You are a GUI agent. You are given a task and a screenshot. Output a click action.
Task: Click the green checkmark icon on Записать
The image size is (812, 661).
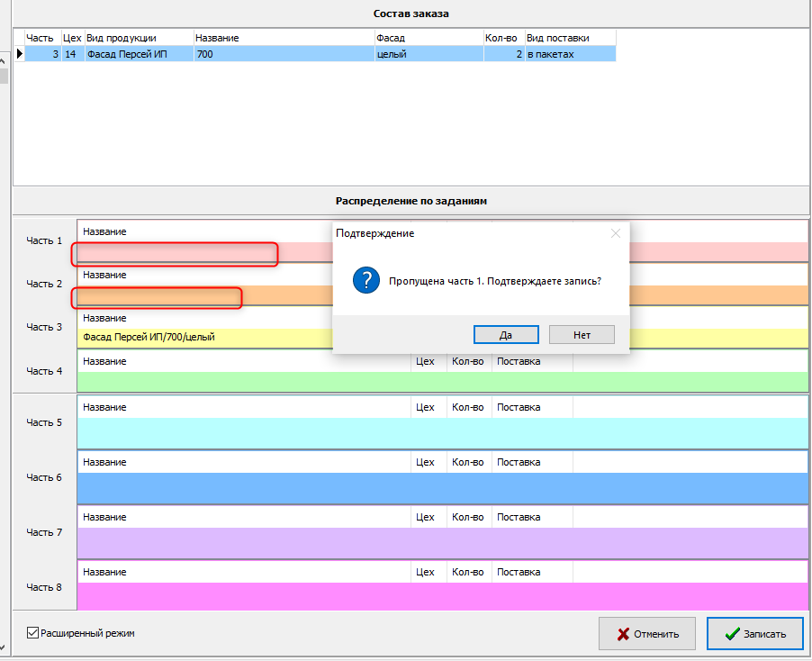732,634
